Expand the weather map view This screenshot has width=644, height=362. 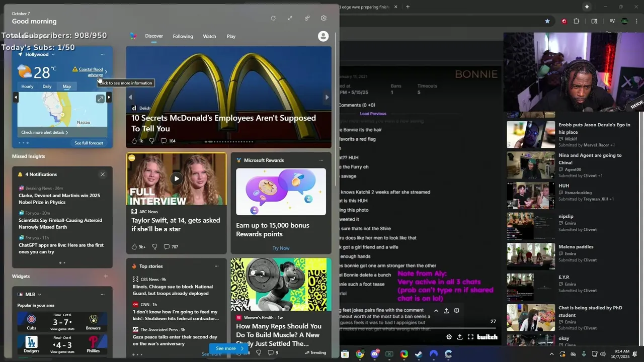[x=100, y=99]
